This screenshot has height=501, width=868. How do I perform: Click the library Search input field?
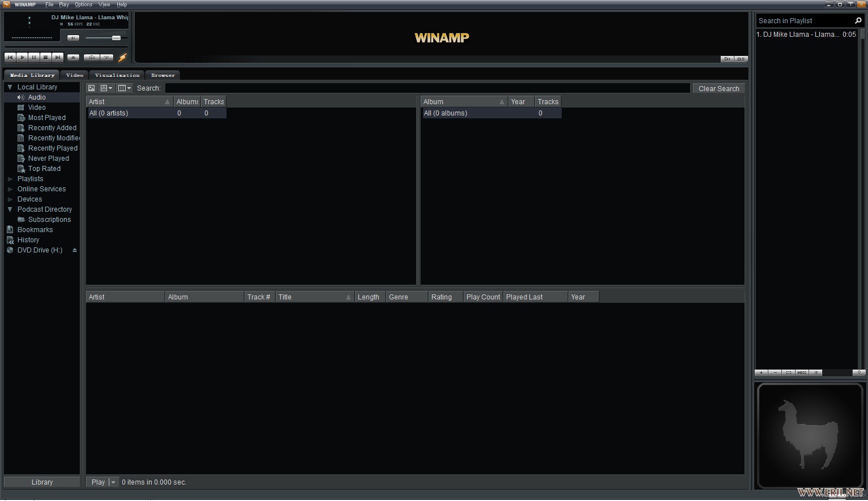point(427,88)
